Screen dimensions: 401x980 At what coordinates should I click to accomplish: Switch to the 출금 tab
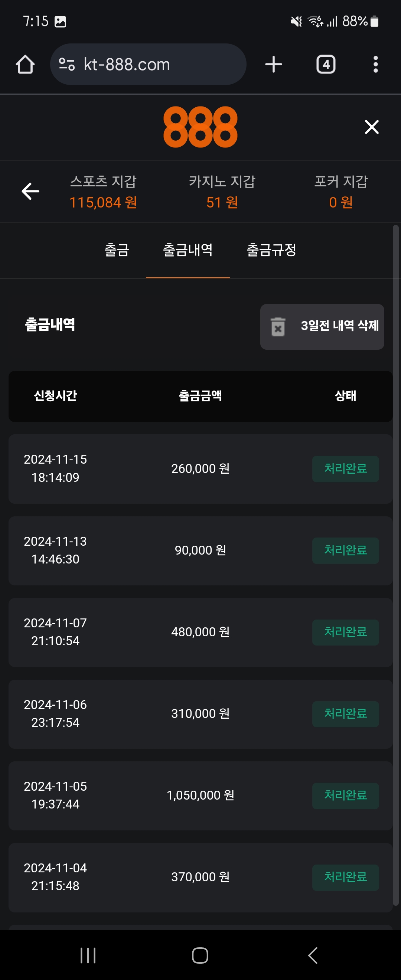(x=117, y=250)
